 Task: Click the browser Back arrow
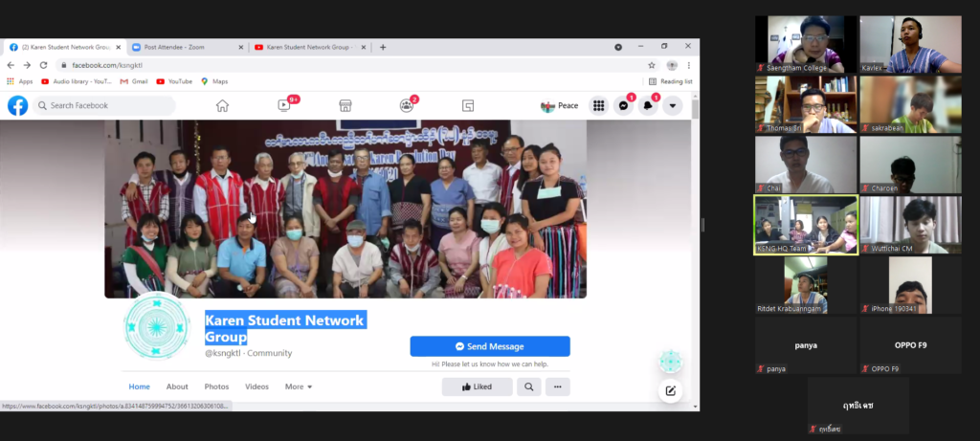click(11, 65)
